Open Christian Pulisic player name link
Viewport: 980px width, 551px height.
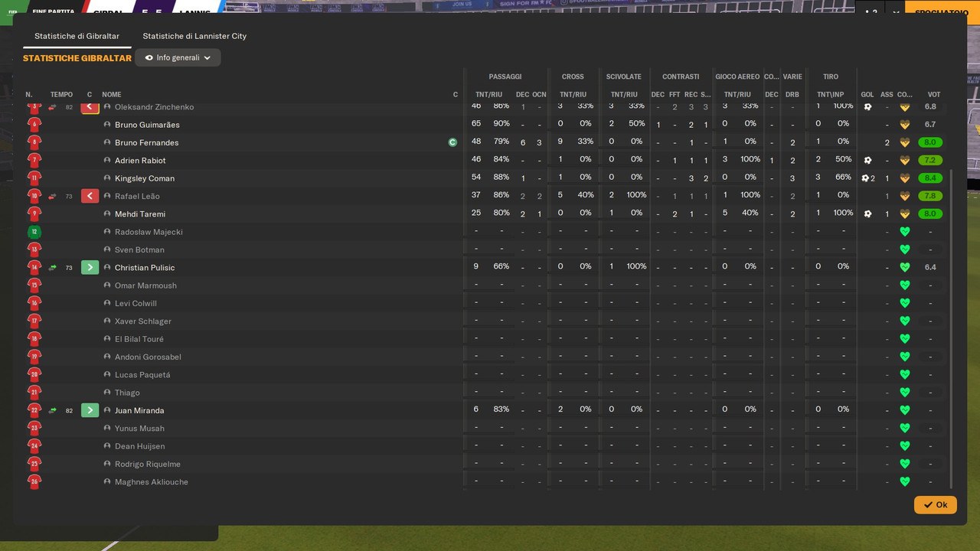click(x=145, y=267)
